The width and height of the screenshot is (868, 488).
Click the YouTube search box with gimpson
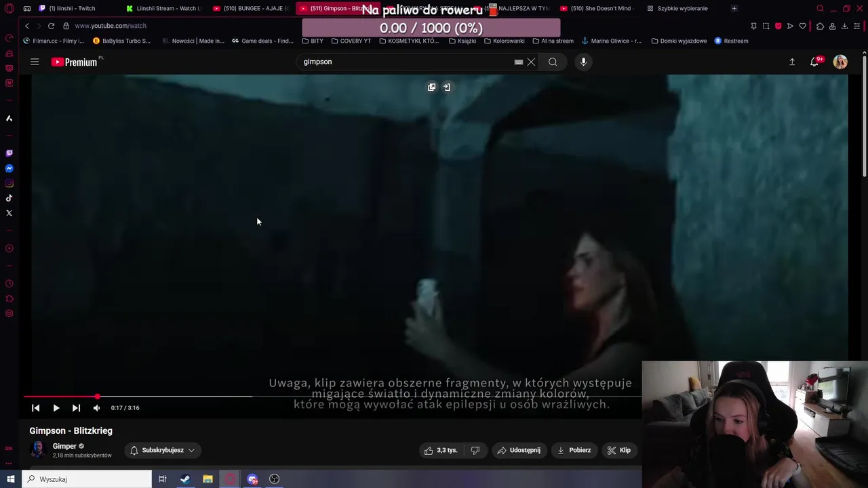(x=407, y=62)
